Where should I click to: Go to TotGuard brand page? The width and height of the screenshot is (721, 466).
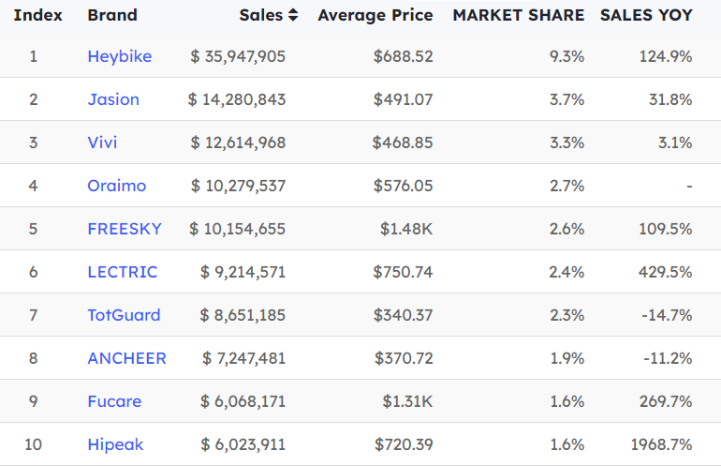click(x=123, y=315)
